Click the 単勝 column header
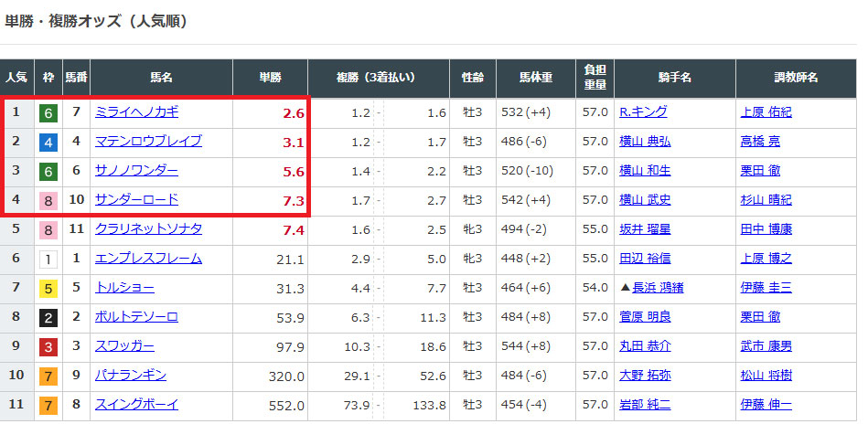The image size is (868, 424). pyautogui.click(x=270, y=78)
